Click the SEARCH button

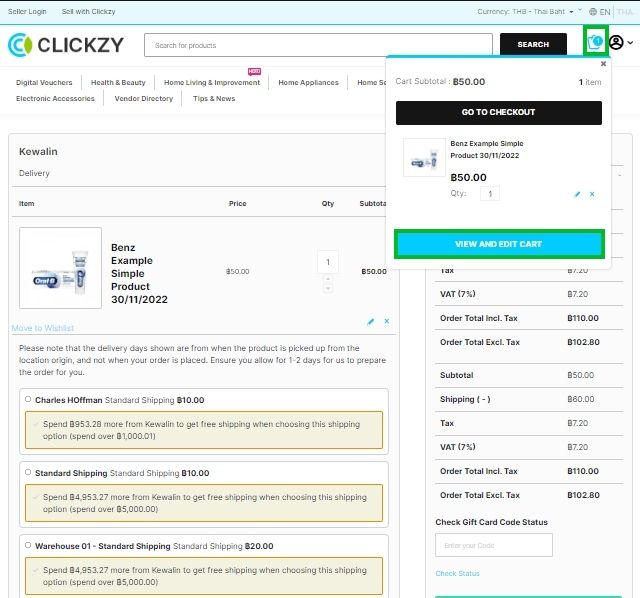(x=533, y=44)
